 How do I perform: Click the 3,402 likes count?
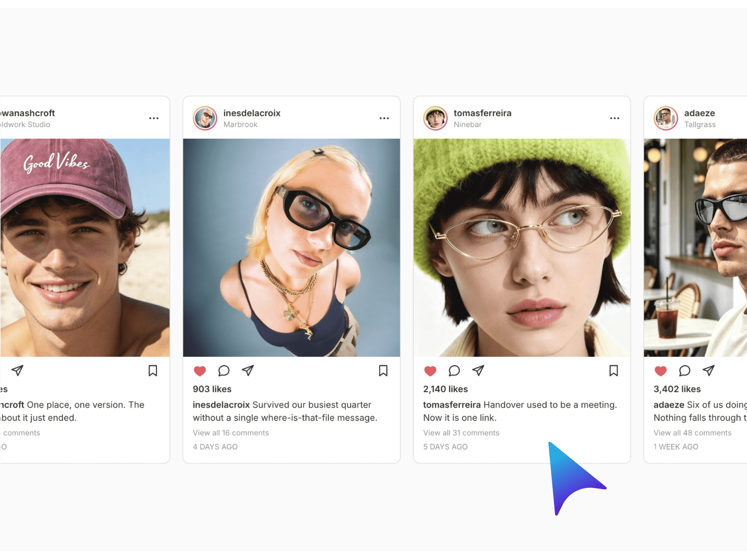[677, 389]
